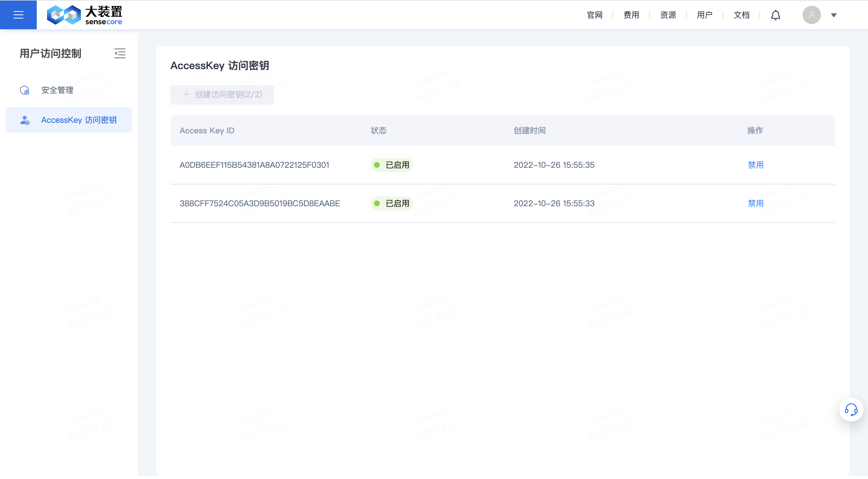Go to 费用 in top navigation
This screenshot has width=868, height=479.
pos(631,15)
